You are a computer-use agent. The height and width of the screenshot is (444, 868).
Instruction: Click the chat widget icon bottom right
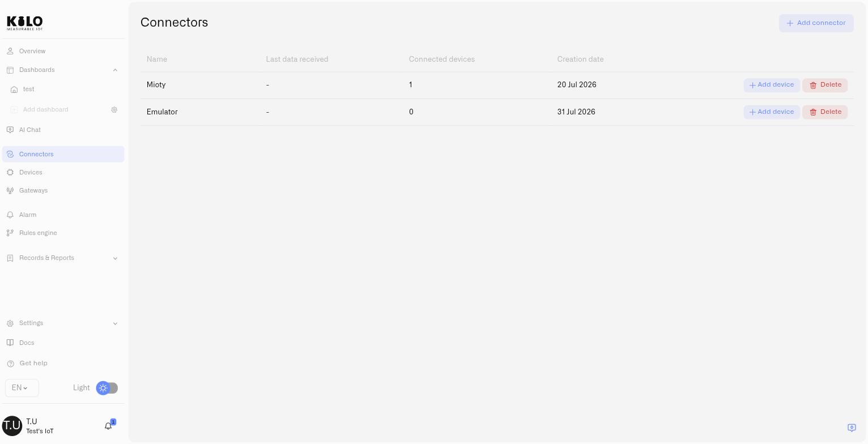point(852,428)
